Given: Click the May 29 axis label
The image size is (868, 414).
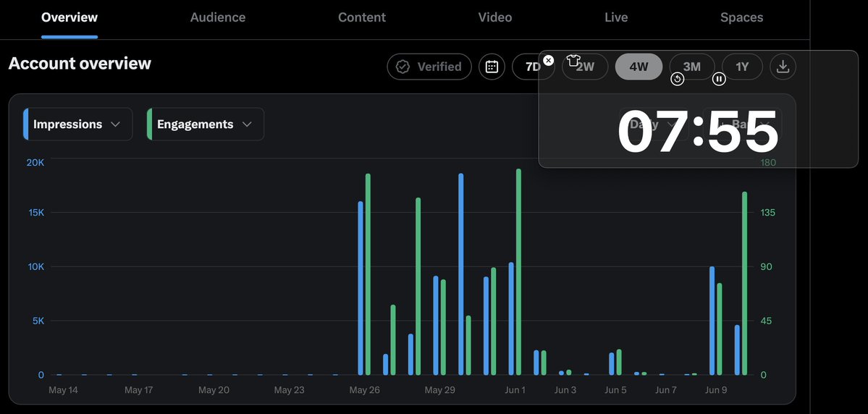Looking at the screenshot, I should pos(440,390).
